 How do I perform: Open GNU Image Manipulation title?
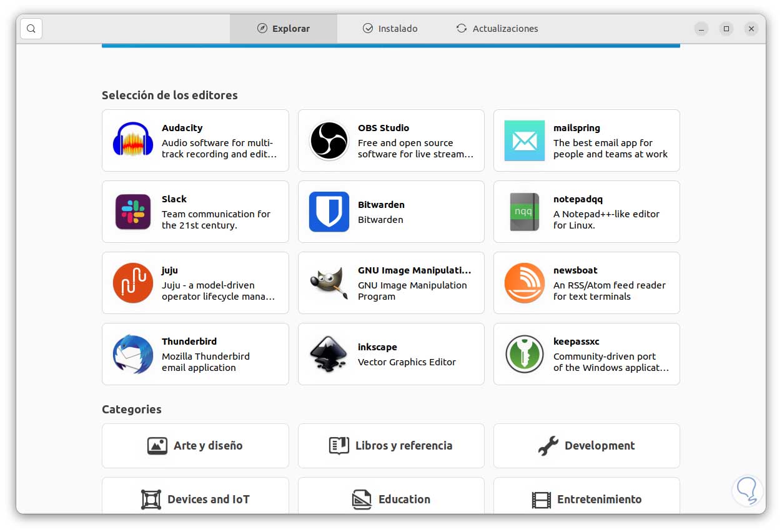coord(415,270)
